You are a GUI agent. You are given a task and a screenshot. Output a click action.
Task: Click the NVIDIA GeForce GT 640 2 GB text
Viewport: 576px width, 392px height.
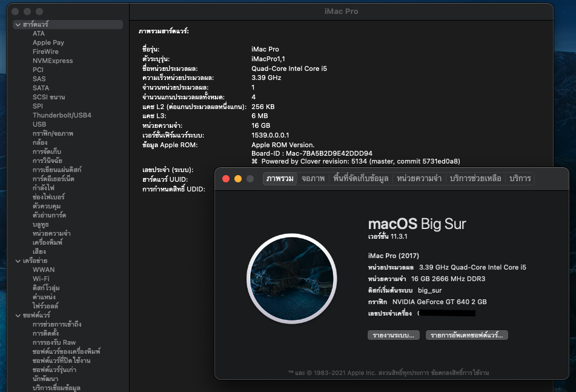coord(439,302)
